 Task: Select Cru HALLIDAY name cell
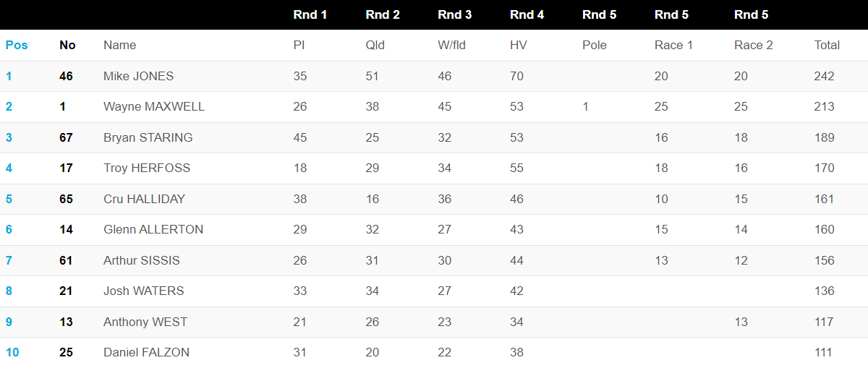tap(144, 199)
